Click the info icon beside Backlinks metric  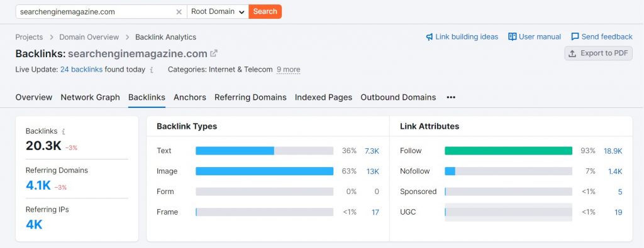click(64, 132)
